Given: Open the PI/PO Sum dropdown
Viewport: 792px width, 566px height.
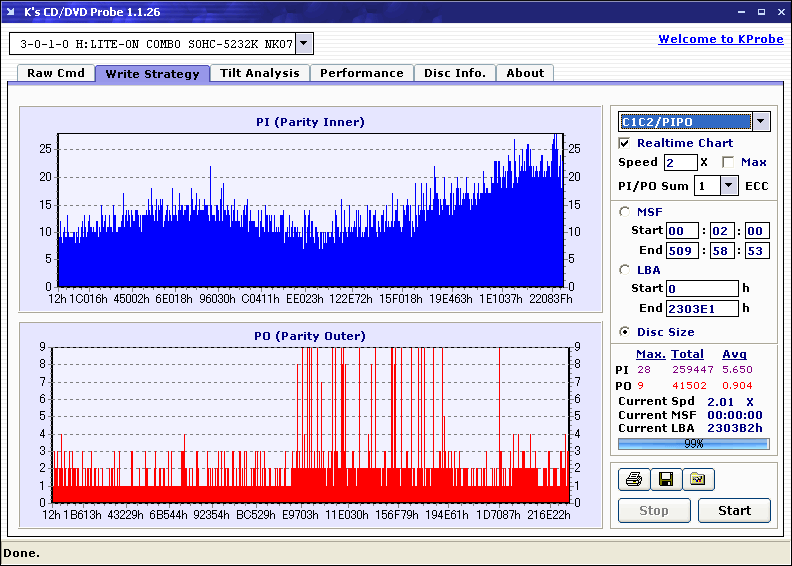Looking at the screenshot, I should [x=728, y=185].
